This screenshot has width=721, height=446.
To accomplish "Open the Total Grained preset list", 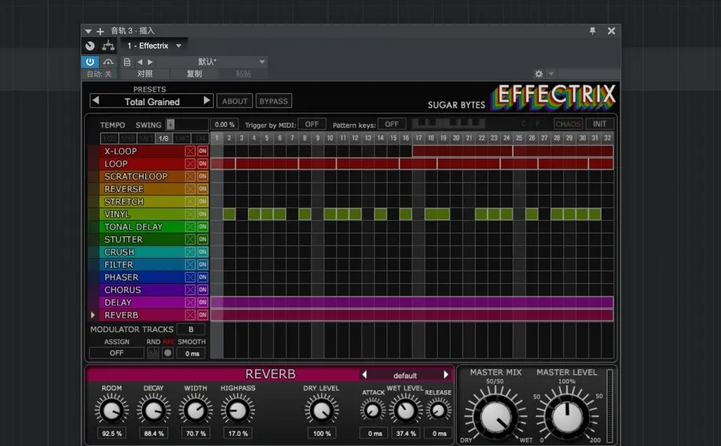I will coord(152,102).
